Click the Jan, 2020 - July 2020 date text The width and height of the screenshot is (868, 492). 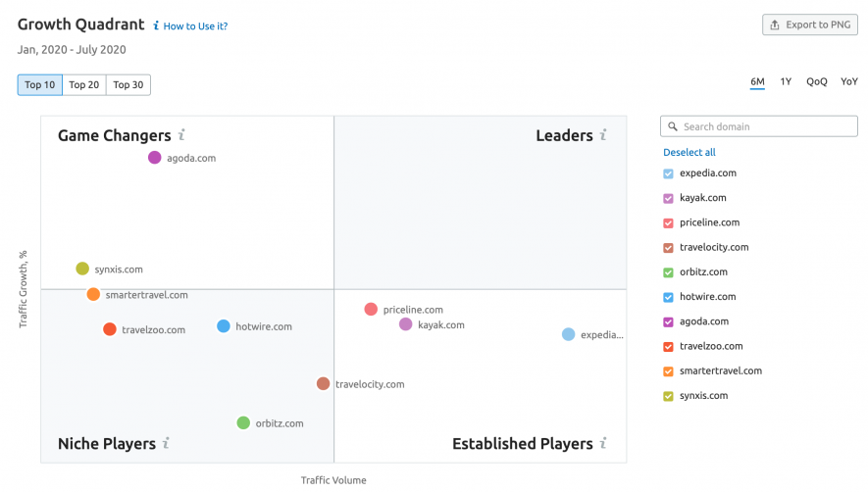[72, 50]
